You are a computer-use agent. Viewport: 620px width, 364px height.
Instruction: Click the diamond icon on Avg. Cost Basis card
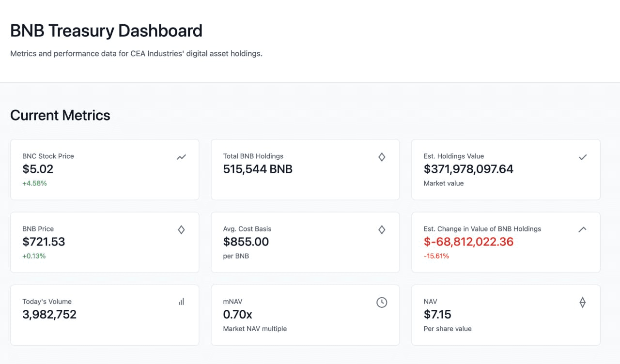(x=382, y=229)
